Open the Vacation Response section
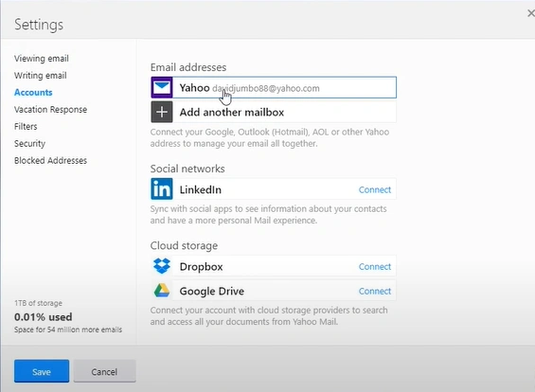535x392 pixels. (x=50, y=110)
